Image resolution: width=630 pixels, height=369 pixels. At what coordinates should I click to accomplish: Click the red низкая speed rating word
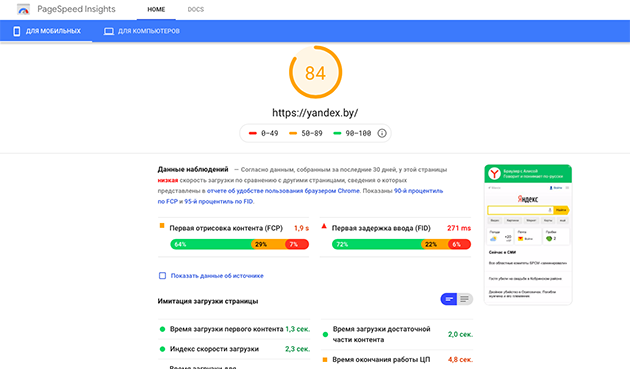(x=168, y=180)
